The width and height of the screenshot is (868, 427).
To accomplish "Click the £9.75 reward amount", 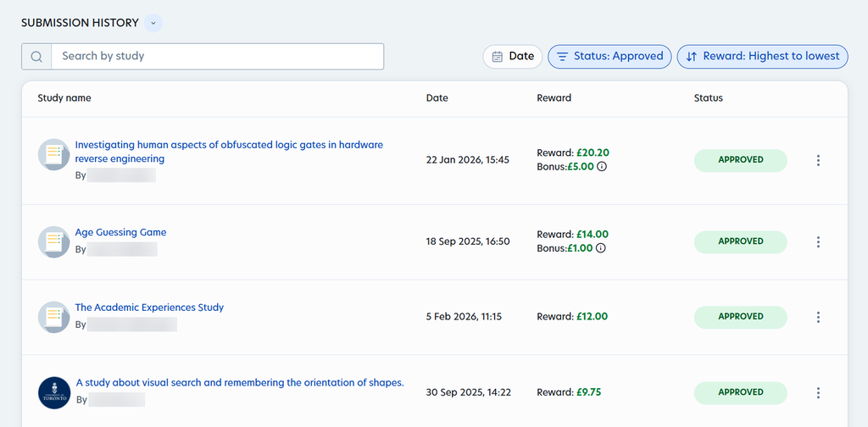I will (x=589, y=393).
